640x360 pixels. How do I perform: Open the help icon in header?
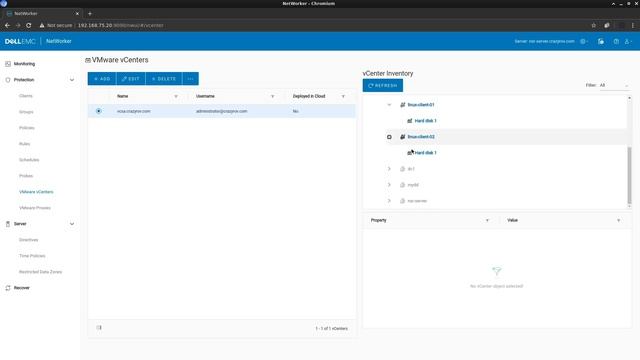pyautogui.click(x=616, y=41)
